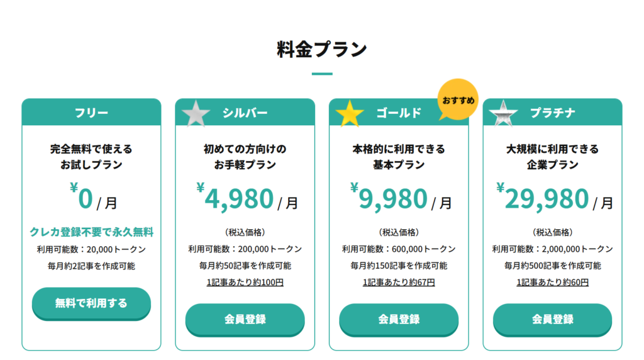The height and width of the screenshot is (360, 644).
Task: Open the 1記事あたり約67円 link
Action: click(x=399, y=283)
